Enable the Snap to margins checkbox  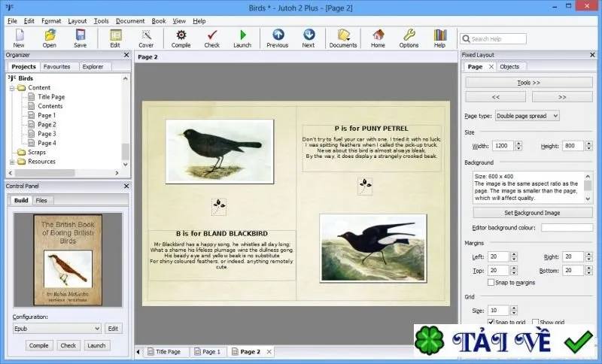[x=491, y=282]
